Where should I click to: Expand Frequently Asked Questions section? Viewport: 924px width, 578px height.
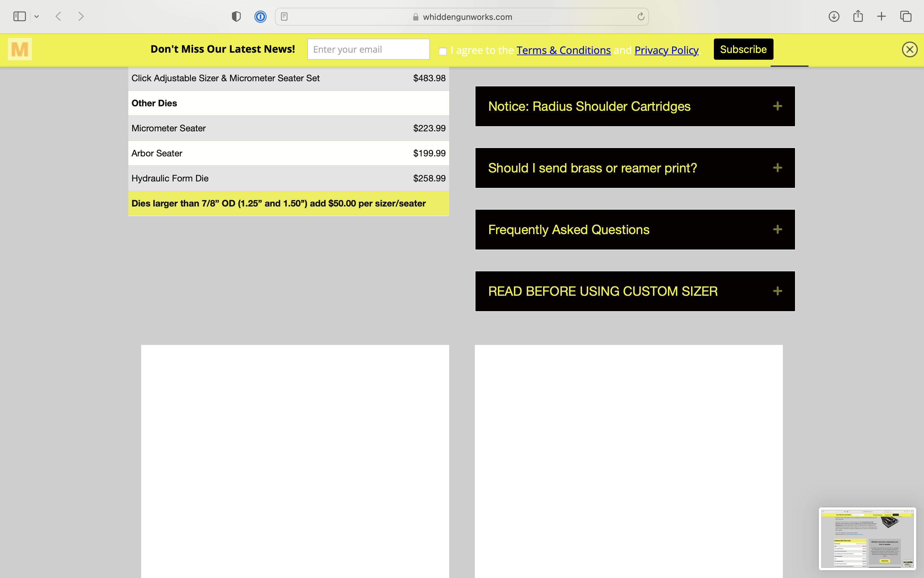[x=635, y=230]
